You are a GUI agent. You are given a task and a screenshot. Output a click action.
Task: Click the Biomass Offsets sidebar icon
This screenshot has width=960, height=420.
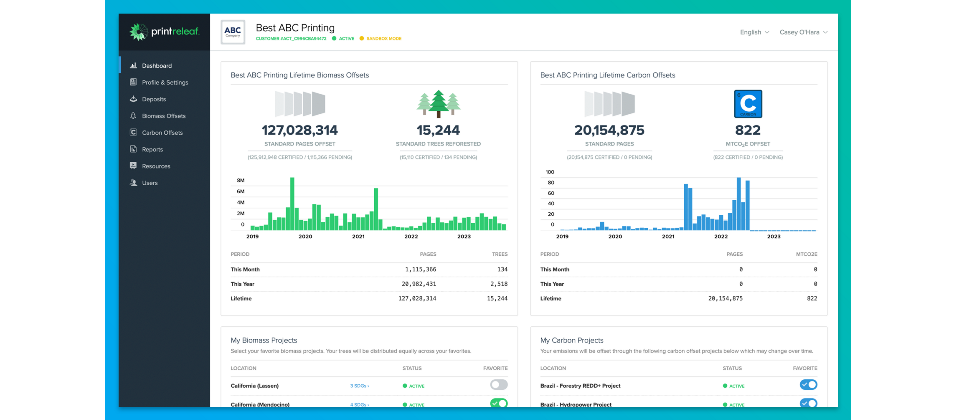[x=134, y=116]
